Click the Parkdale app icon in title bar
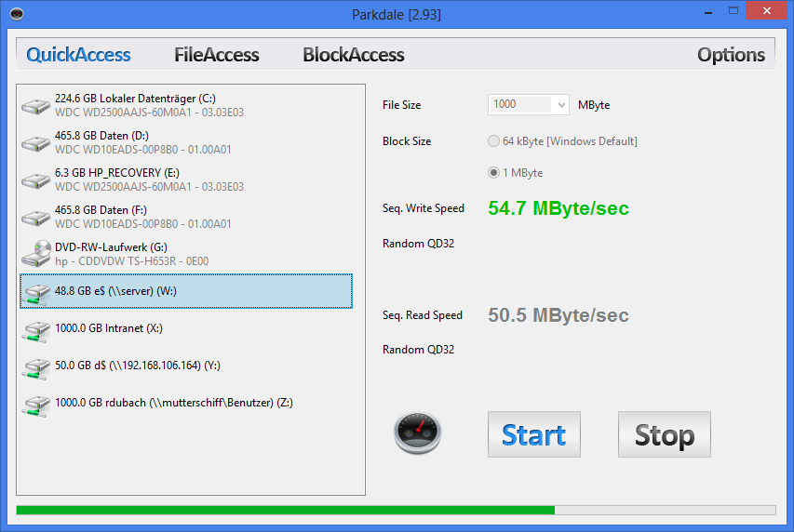Viewport: 794px width, 532px height. click(x=17, y=14)
